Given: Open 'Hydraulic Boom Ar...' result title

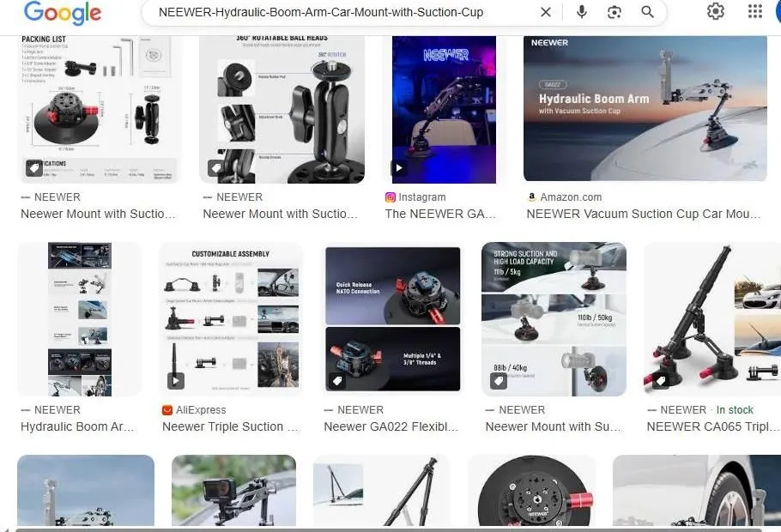Looking at the screenshot, I should [77, 426].
